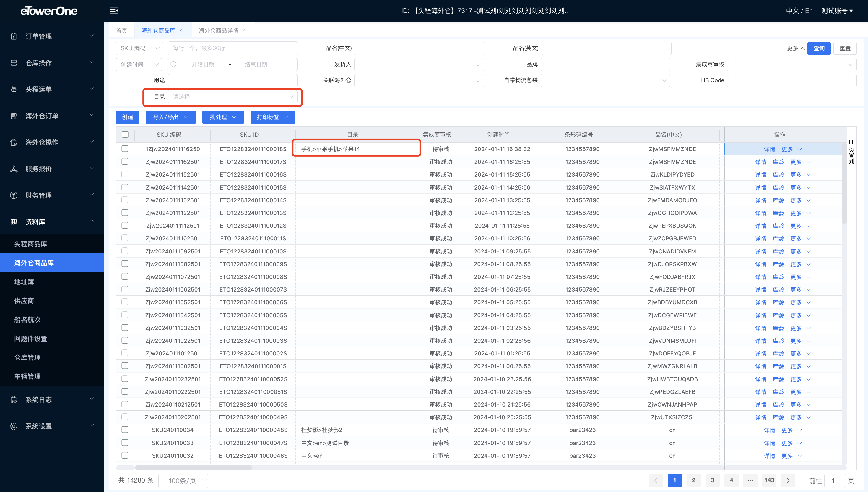Open the 批处理 button menu
This screenshot has width=868, height=492.
[223, 117]
